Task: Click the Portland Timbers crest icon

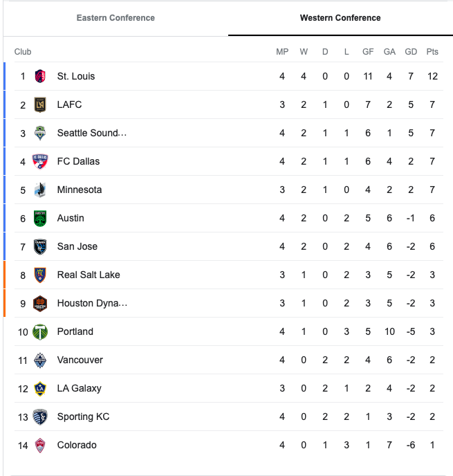Action: pyautogui.click(x=40, y=332)
